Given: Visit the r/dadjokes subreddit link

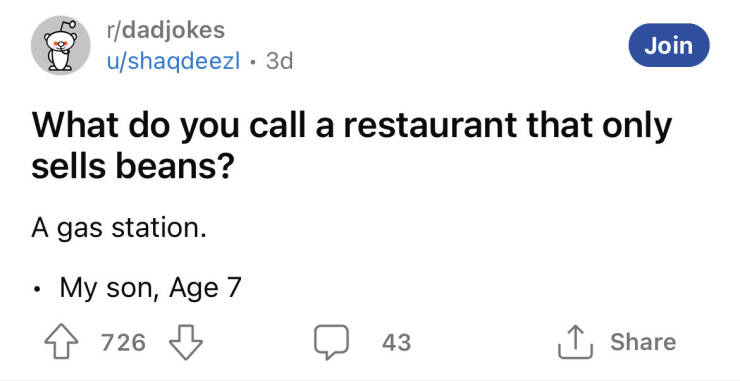Looking at the screenshot, I should [166, 30].
